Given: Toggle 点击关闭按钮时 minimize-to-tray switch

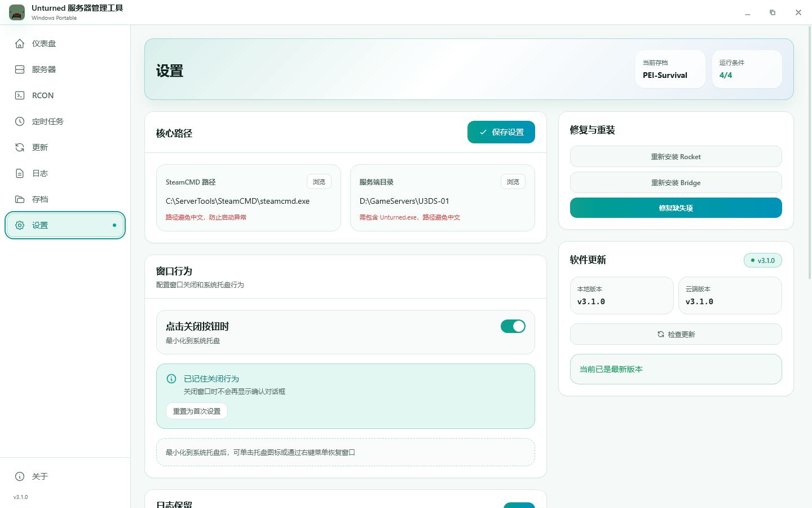Looking at the screenshot, I should click(x=513, y=326).
